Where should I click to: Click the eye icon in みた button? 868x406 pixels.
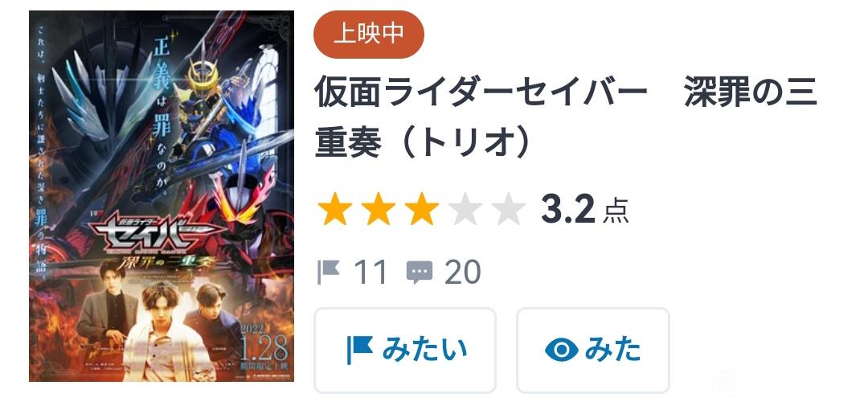pos(561,350)
